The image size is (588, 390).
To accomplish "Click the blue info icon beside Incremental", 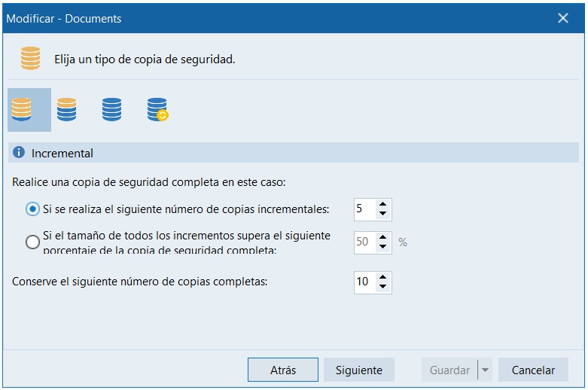I will pos(19,153).
